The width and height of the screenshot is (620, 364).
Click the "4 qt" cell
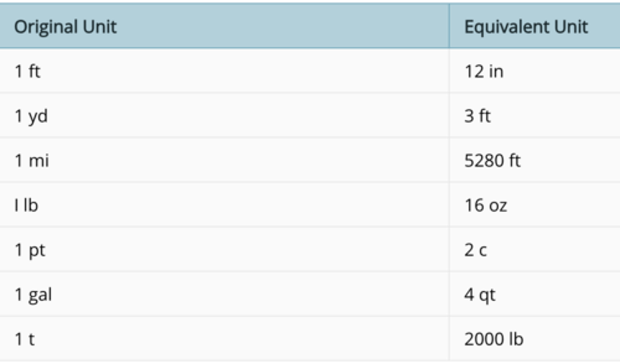coord(480,295)
